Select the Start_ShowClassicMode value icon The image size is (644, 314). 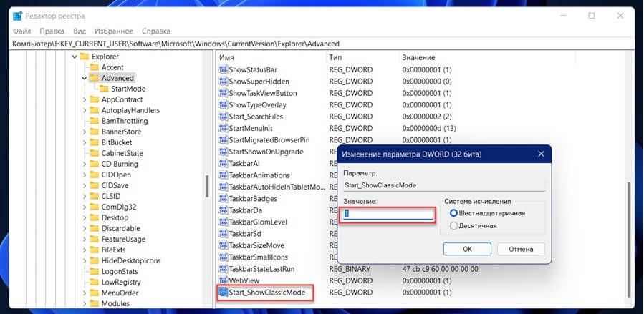(x=223, y=293)
